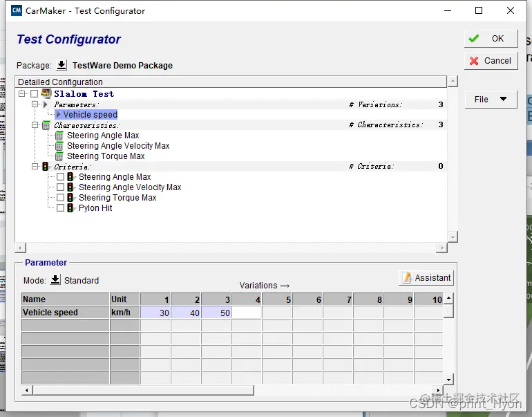Click the Steering Angle Velocity Max characteristic icon
Screen dimensions: 532x417
59,146
